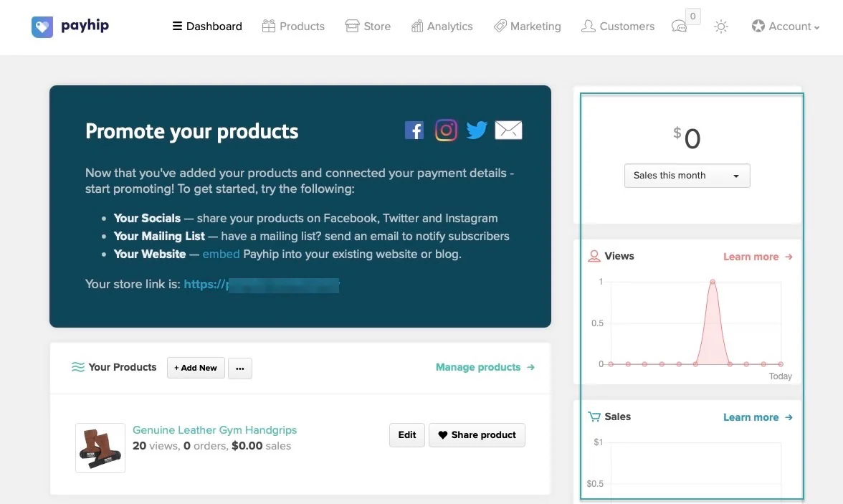Open the chat messages icon
Screen dimensions: 843x504
679,27
